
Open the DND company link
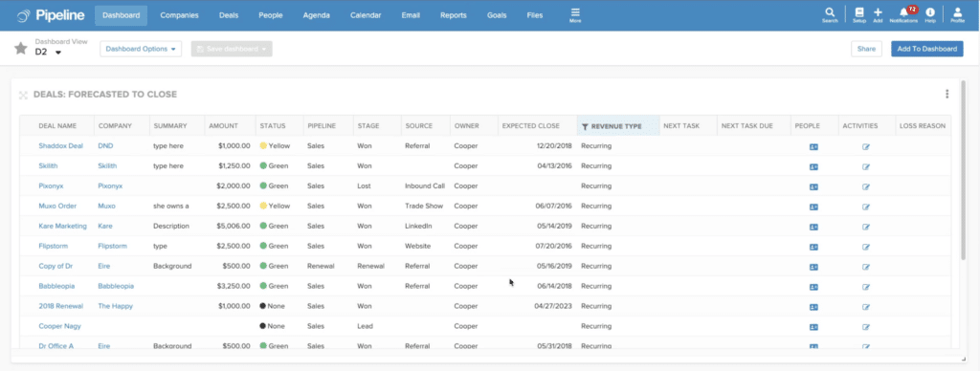(x=105, y=146)
